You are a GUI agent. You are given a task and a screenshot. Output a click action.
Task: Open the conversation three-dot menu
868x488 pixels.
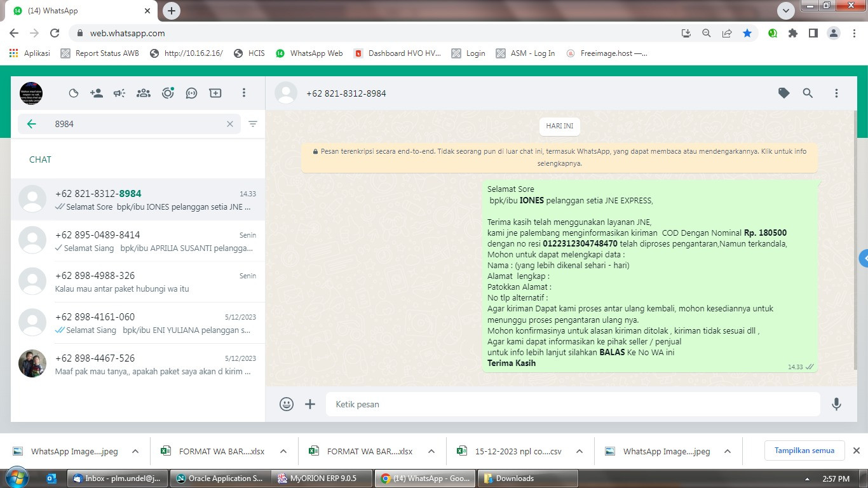coord(836,93)
